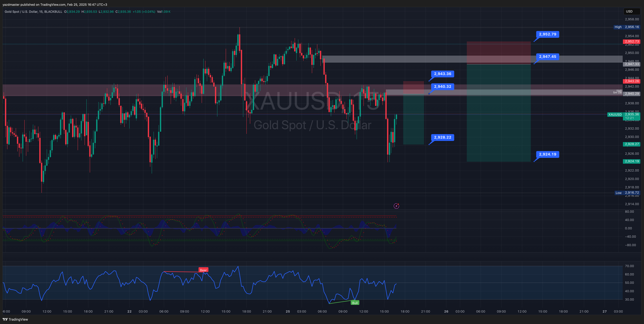Select the 2,947.45 price callout label

(x=547, y=57)
